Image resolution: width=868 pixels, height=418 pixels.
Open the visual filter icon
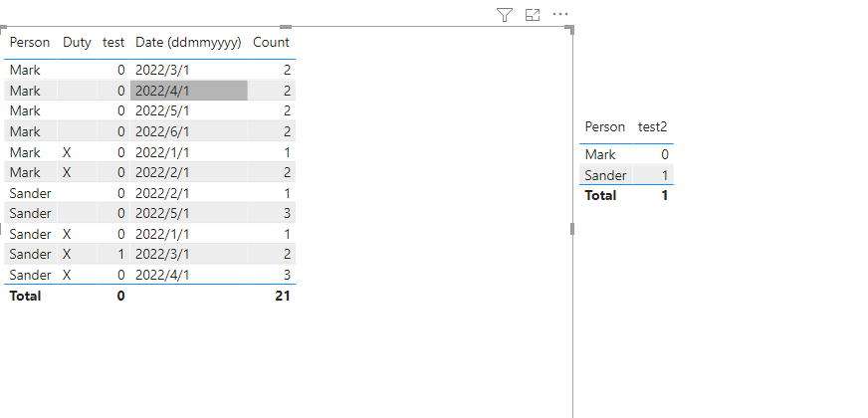pos(505,15)
